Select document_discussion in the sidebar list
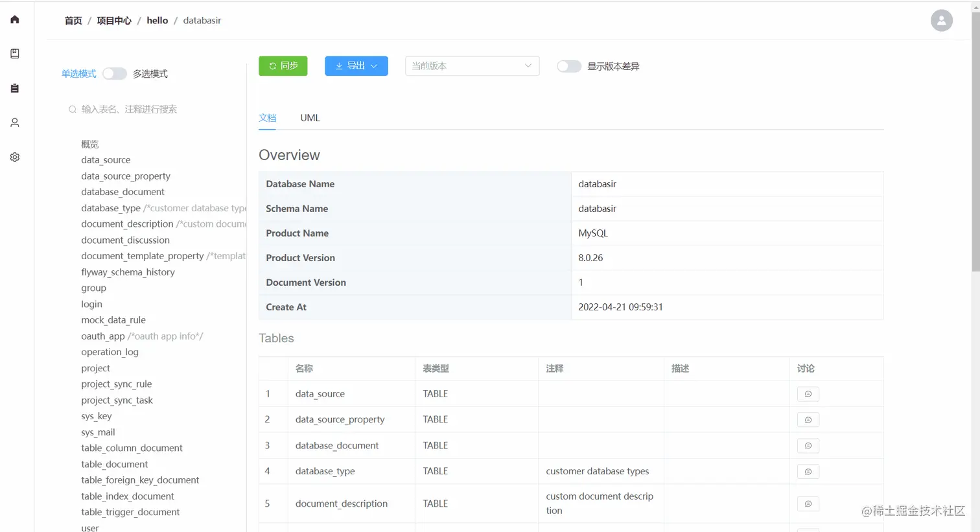This screenshot has width=980, height=532. click(x=125, y=240)
